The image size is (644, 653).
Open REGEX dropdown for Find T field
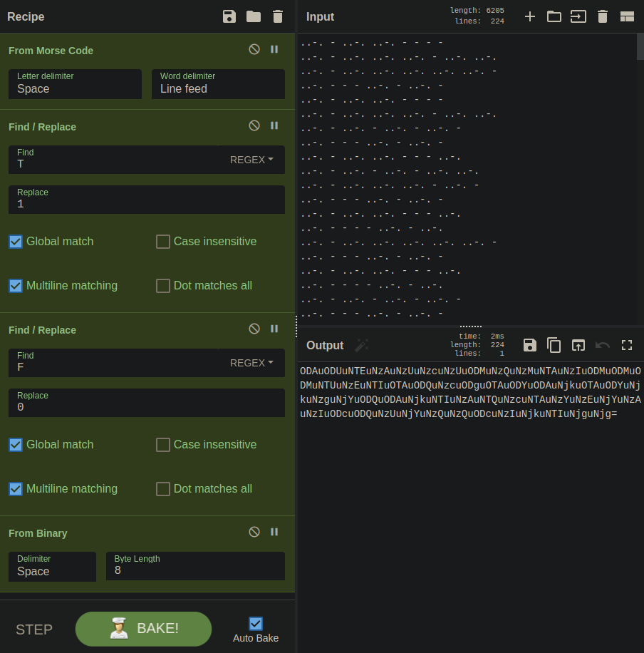(251, 160)
